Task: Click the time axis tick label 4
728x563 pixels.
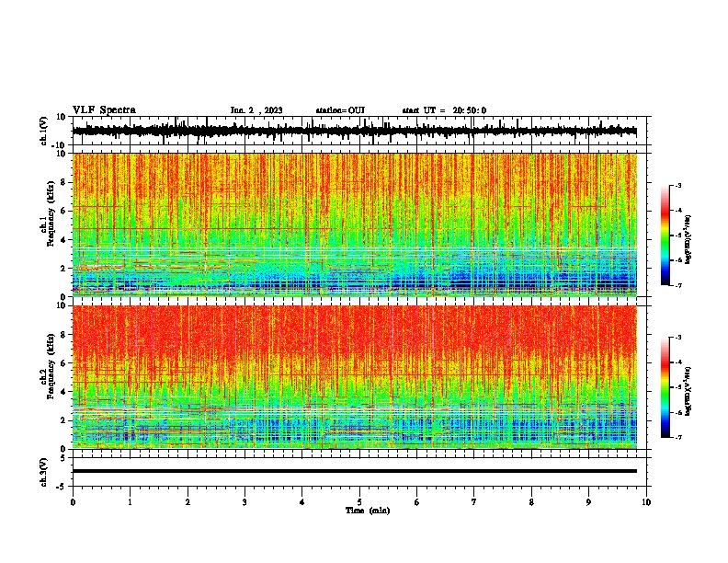Action: (302, 502)
